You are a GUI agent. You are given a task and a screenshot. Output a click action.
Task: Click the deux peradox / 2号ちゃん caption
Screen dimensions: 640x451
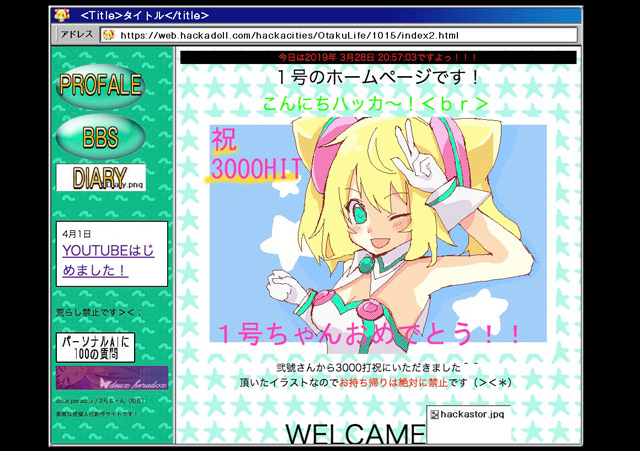[100, 401]
